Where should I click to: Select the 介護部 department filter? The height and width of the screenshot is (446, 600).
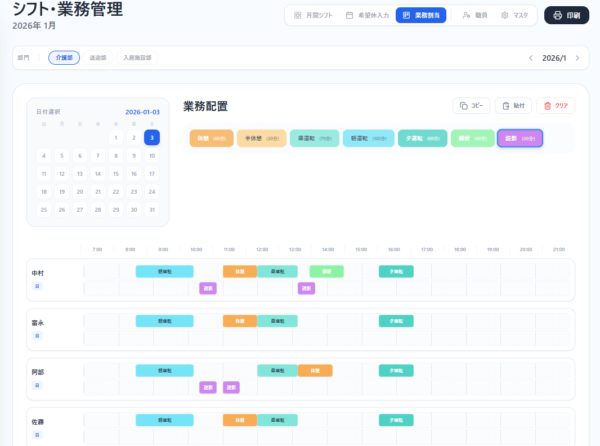(64, 58)
